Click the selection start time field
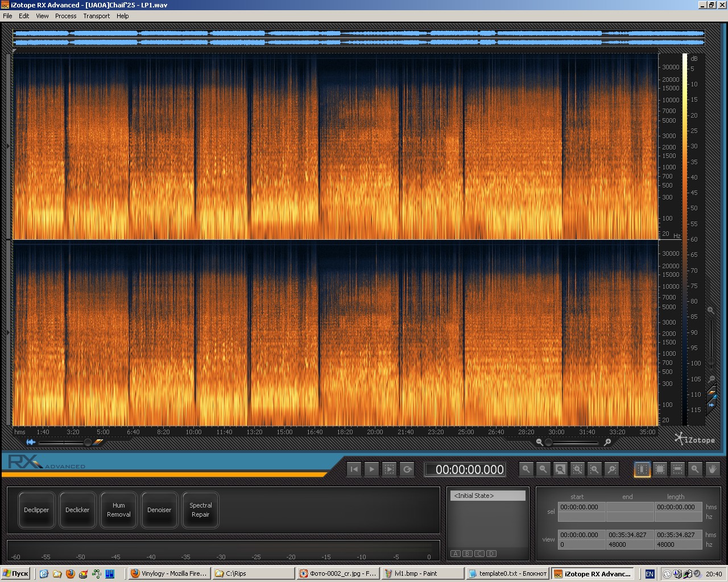 [x=581, y=507]
